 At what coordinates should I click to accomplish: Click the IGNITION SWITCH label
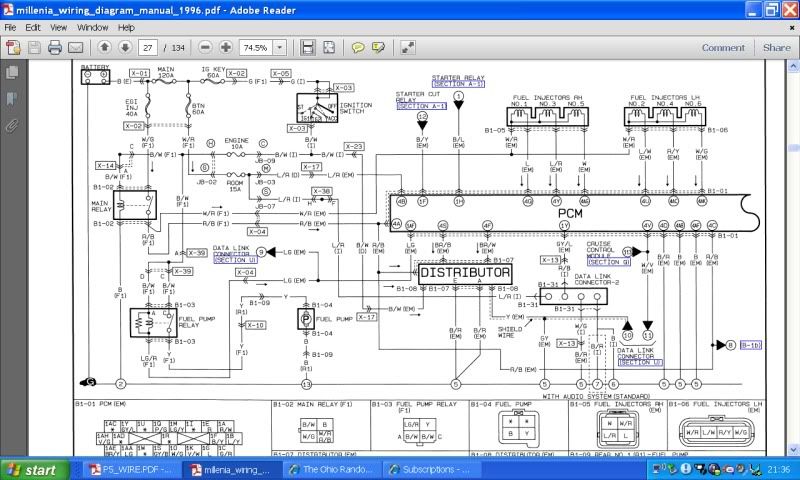356,108
